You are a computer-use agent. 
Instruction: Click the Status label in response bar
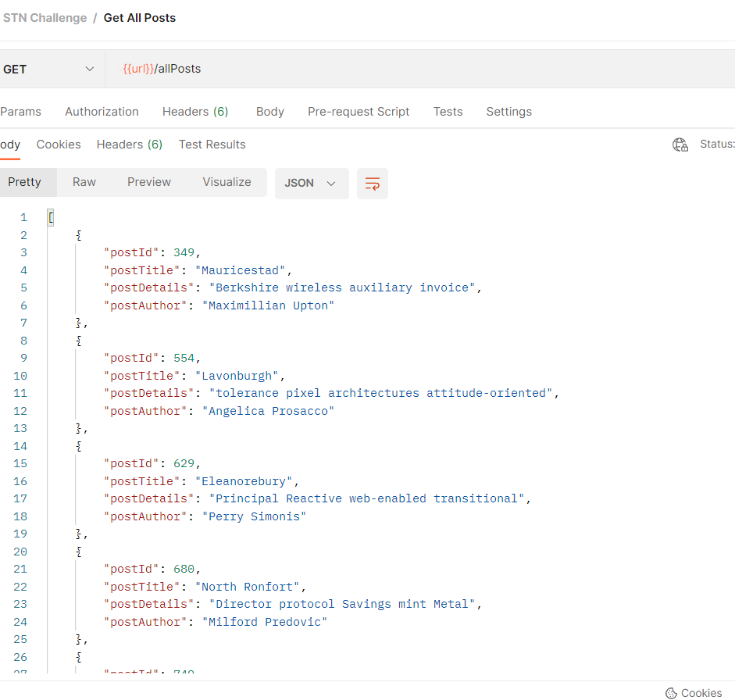click(717, 144)
